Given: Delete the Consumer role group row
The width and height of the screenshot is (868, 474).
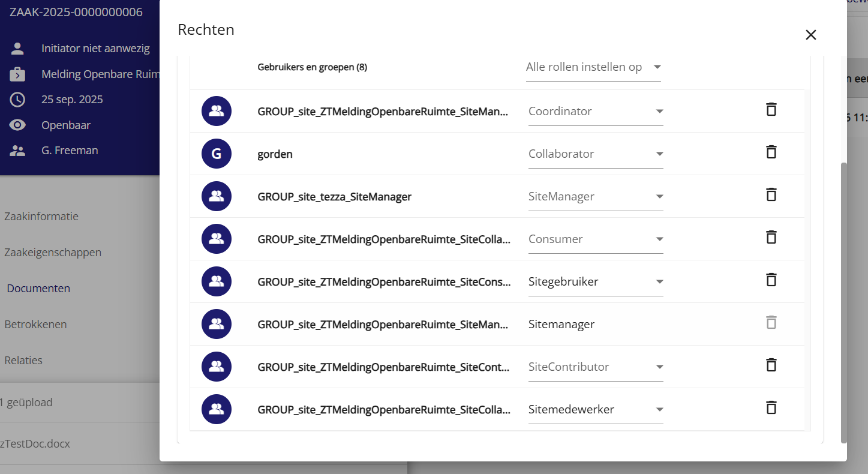Looking at the screenshot, I should tap(771, 238).
